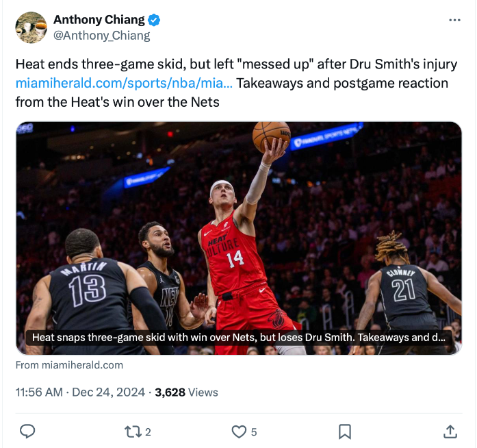
Task: Click the like count of 5
Action: tap(254, 432)
